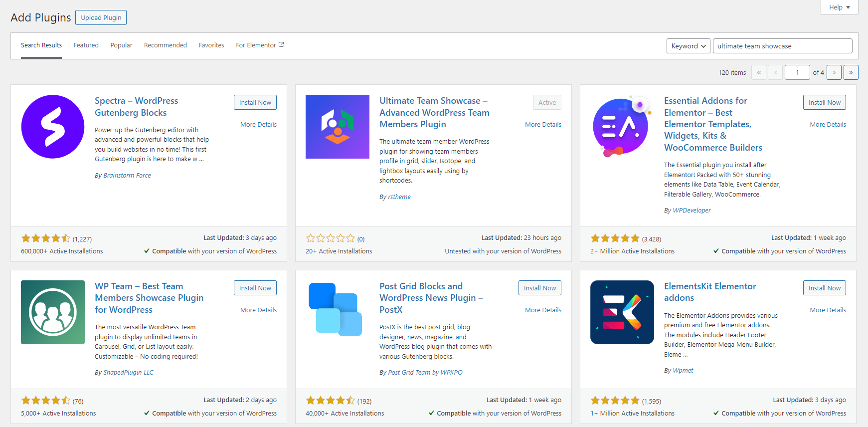Click the Ultimate Team Showcase plugin icon
This screenshot has height=427, width=868.
(338, 127)
